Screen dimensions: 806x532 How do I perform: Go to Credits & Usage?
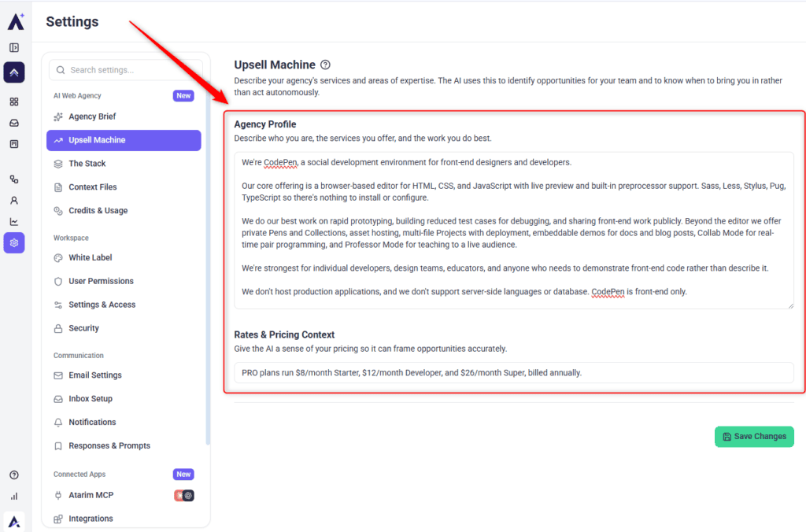[x=124, y=211]
